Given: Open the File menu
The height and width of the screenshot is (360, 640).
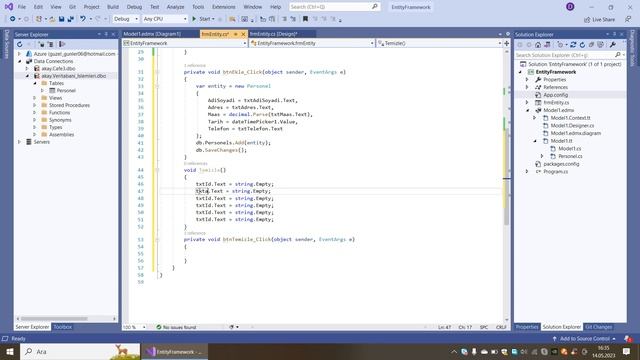Looking at the screenshot, I should tap(22, 7).
